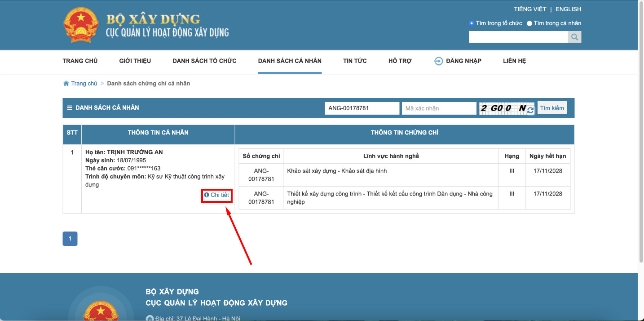Select the Tìm trong cá nhân option
644x321 pixels.
tap(529, 23)
